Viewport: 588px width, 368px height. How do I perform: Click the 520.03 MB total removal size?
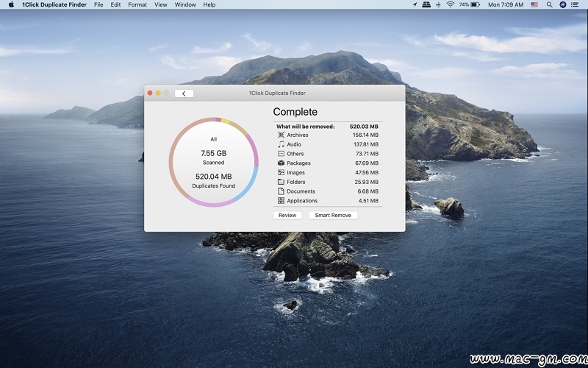pos(364,127)
